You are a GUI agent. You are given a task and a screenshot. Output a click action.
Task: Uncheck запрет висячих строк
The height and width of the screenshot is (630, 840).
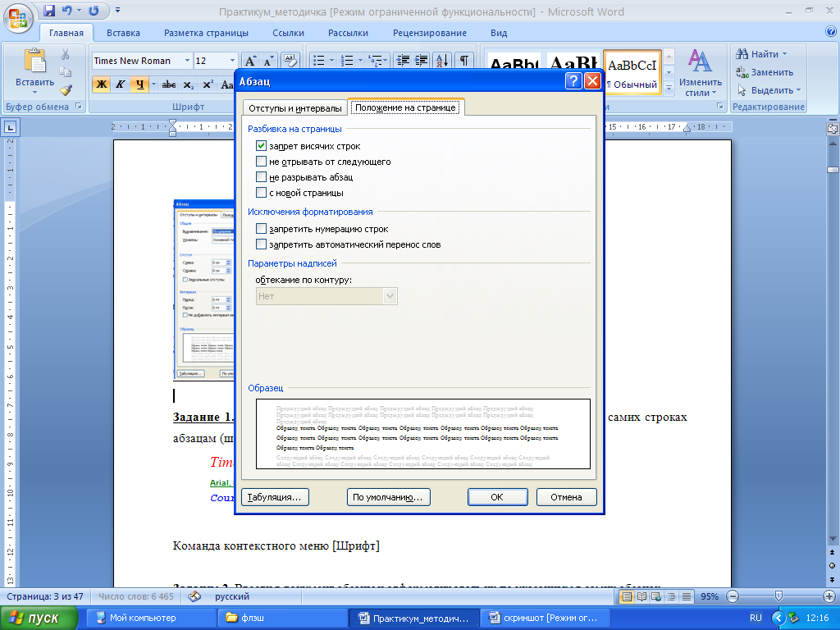click(x=262, y=146)
